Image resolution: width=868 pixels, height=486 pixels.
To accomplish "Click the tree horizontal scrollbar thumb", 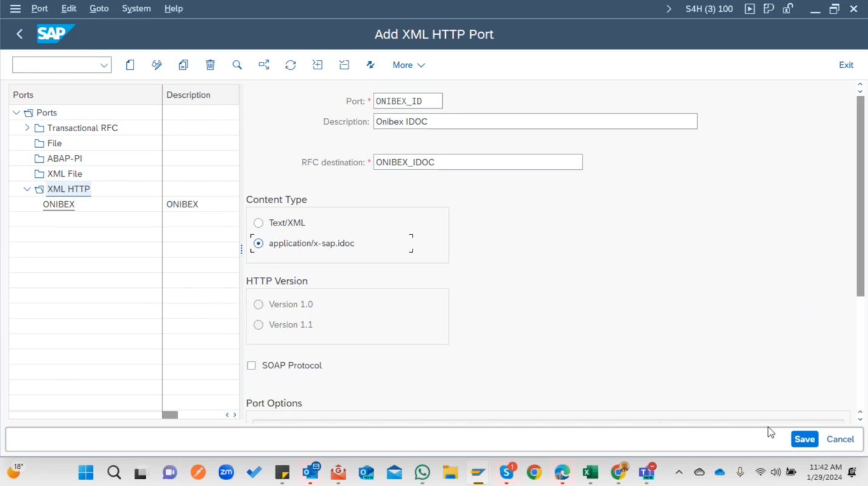I will 170,415.
